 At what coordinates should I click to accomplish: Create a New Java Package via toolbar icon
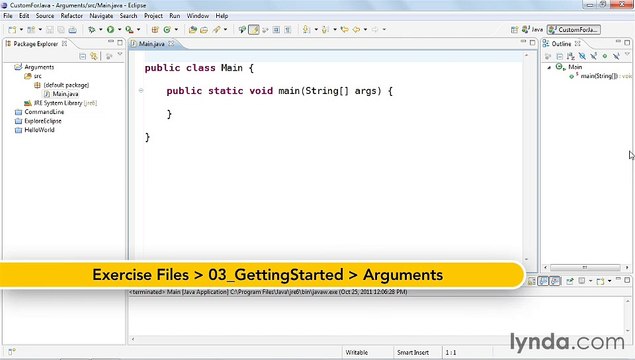[155, 30]
